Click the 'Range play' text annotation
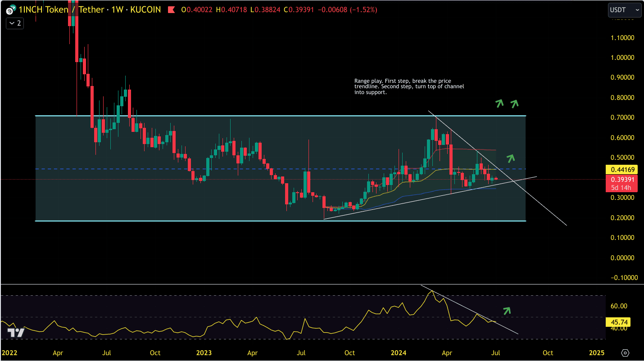This screenshot has height=361, width=644. coord(409,86)
